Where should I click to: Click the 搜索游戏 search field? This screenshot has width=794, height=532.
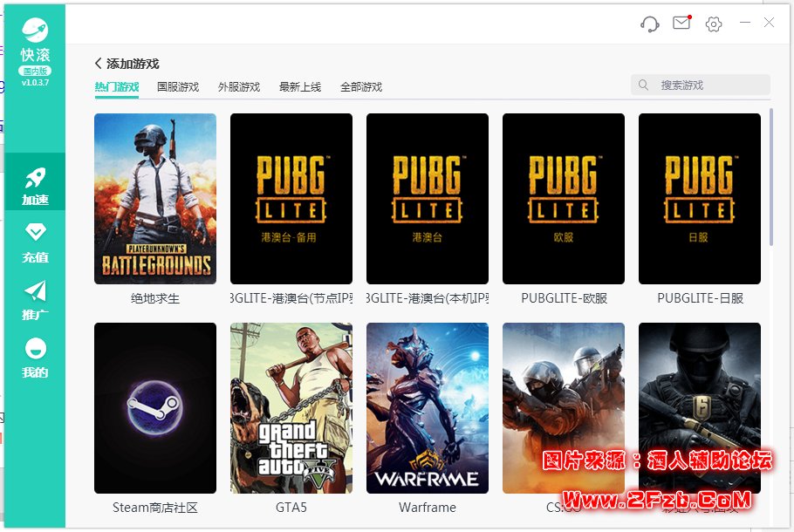tap(701, 85)
